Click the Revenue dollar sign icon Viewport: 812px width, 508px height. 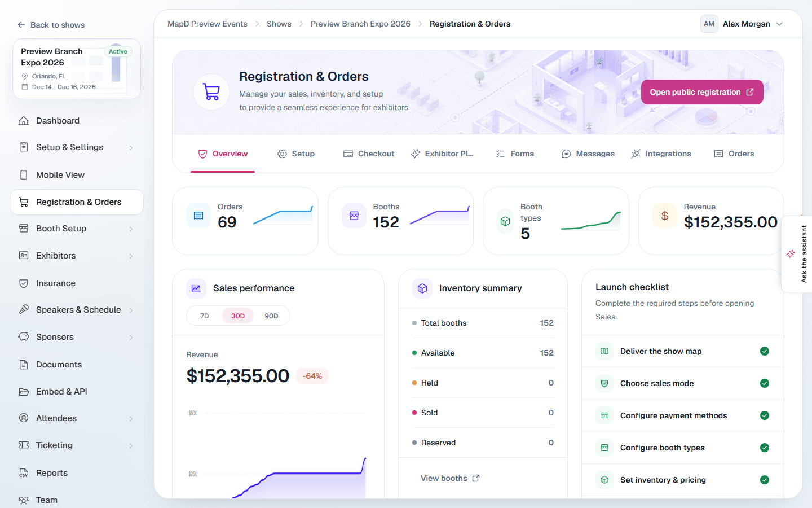[x=665, y=216]
